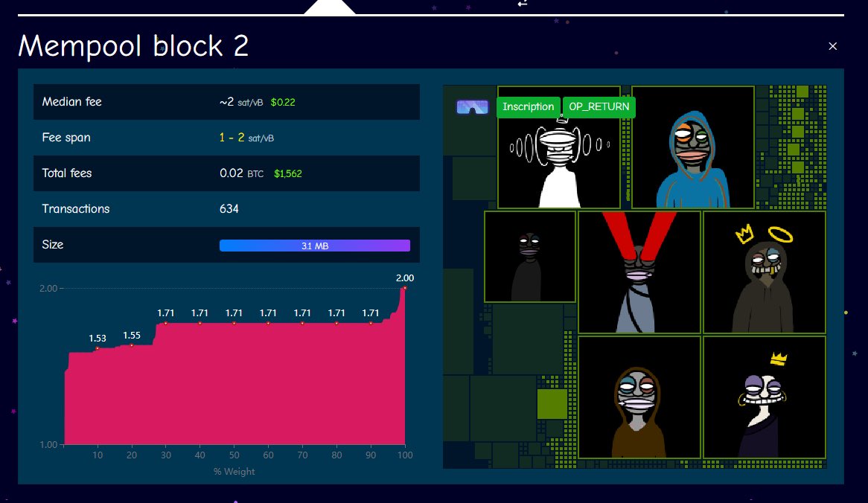
Task: Click the Mempool block 2 heading
Action: point(133,46)
